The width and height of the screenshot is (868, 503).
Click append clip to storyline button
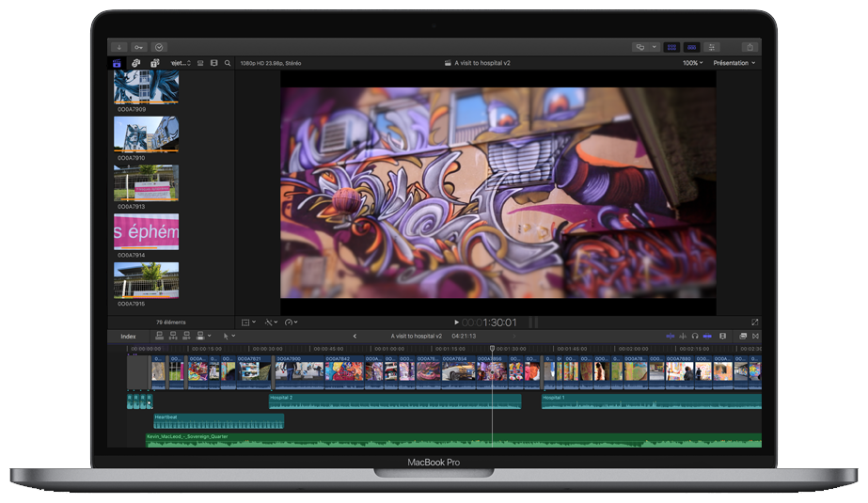click(x=186, y=336)
